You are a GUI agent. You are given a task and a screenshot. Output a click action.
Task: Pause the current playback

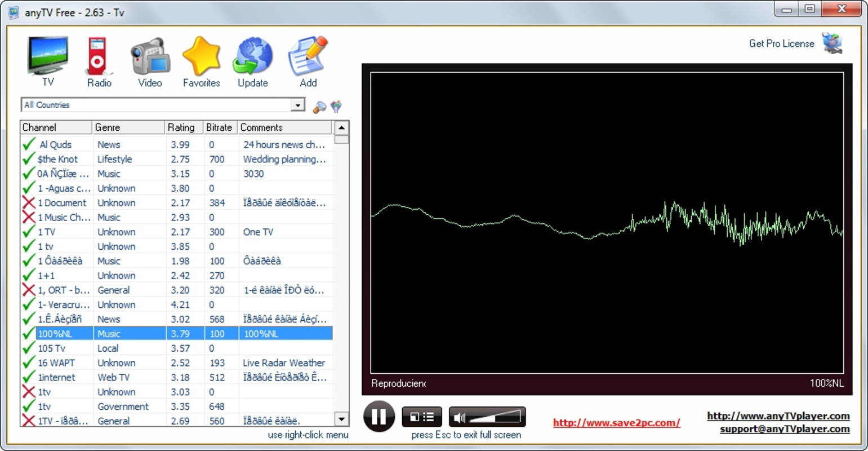click(379, 416)
